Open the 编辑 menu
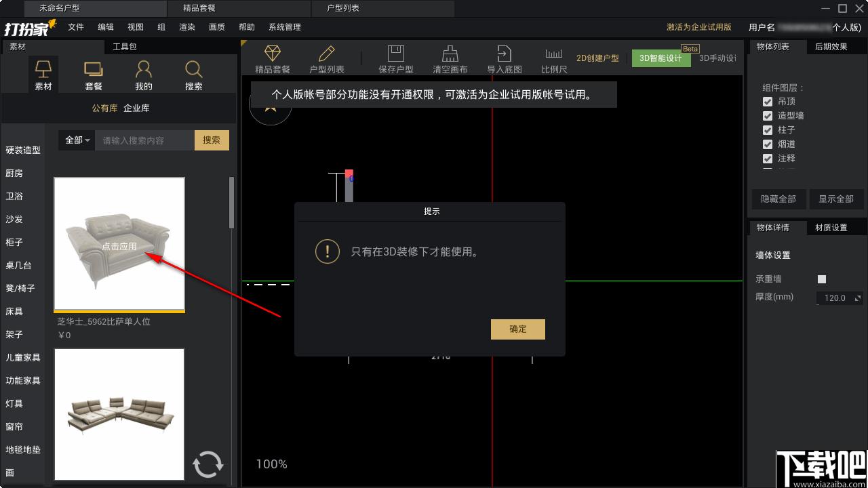 click(x=106, y=27)
